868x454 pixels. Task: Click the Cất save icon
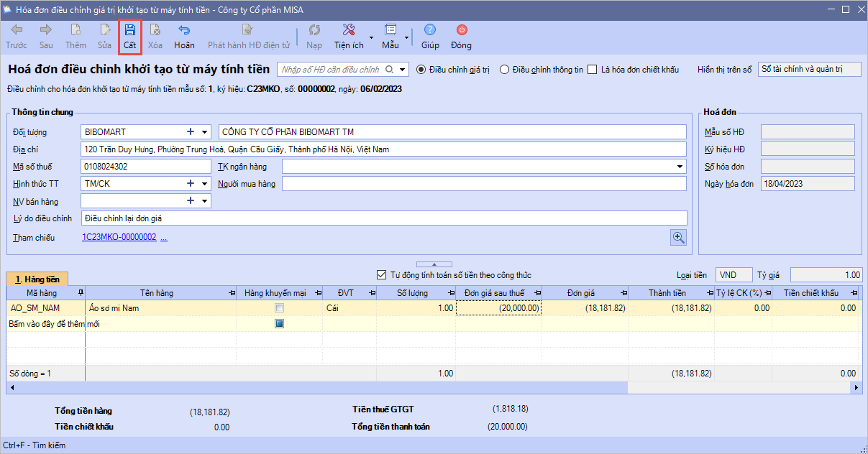point(129,31)
